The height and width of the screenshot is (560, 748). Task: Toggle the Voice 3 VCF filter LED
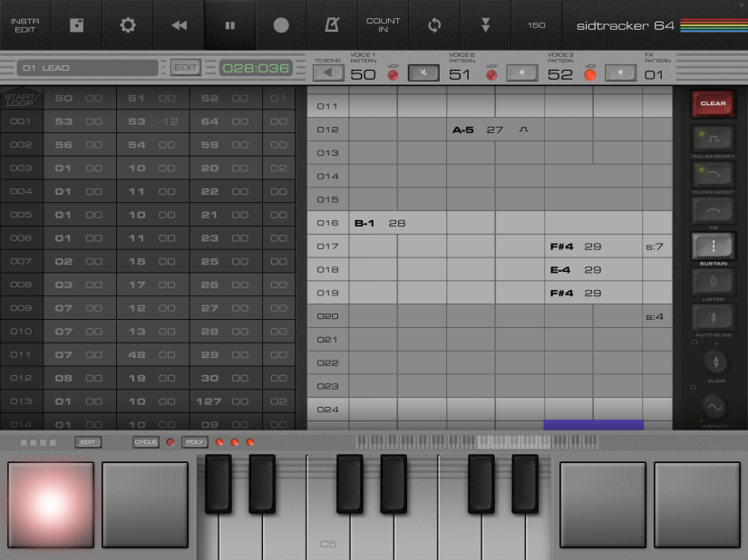coord(590,75)
